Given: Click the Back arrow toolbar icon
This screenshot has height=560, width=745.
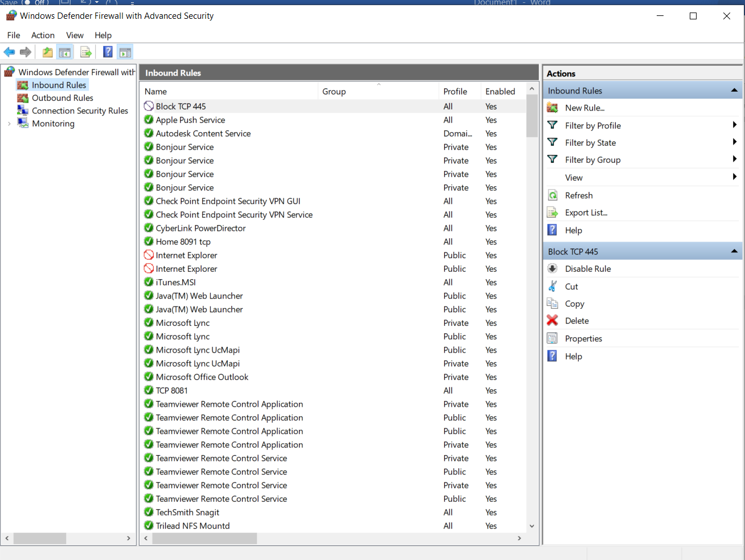Looking at the screenshot, I should (9, 52).
